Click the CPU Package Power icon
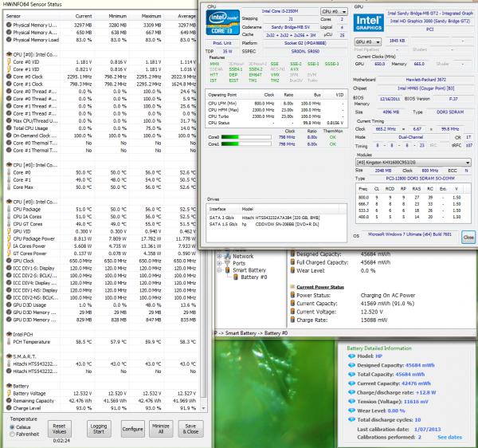This screenshot has height=448, width=478. point(9,238)
